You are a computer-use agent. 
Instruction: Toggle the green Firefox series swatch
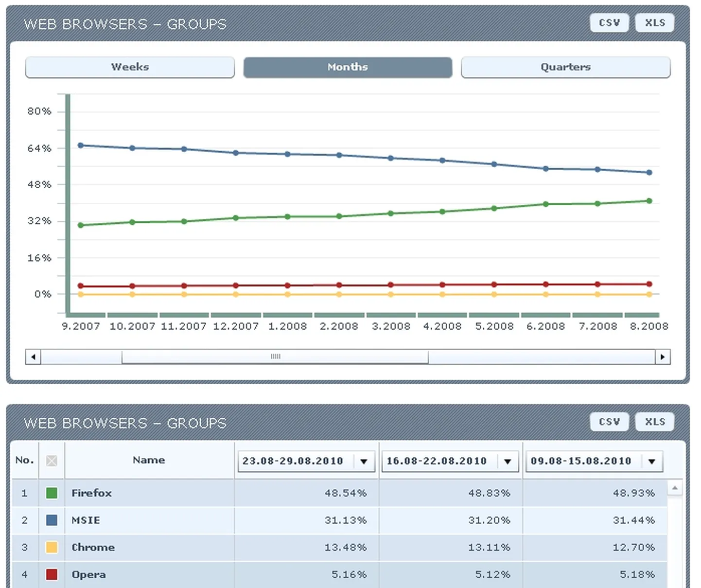tap(52, 493)
